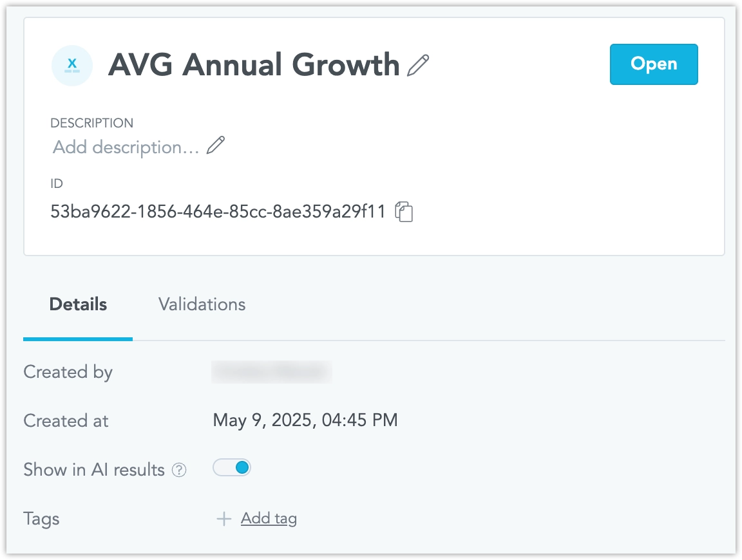
Task: Click the Show in AI results label
Action: [94, 470]
